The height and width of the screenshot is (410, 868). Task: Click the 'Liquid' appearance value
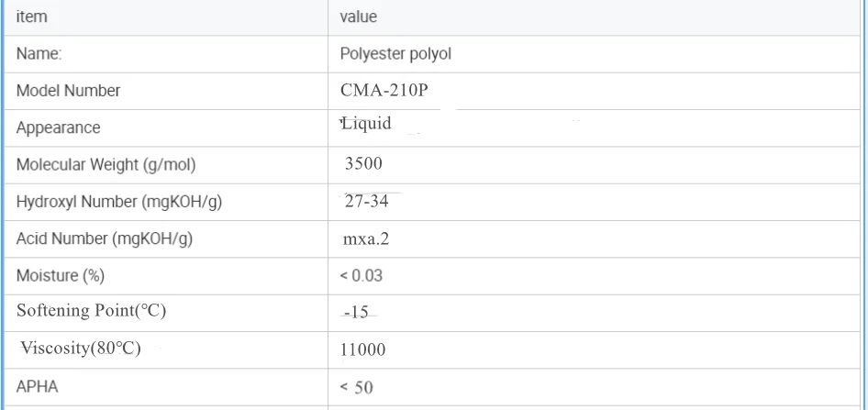point(367,124)
